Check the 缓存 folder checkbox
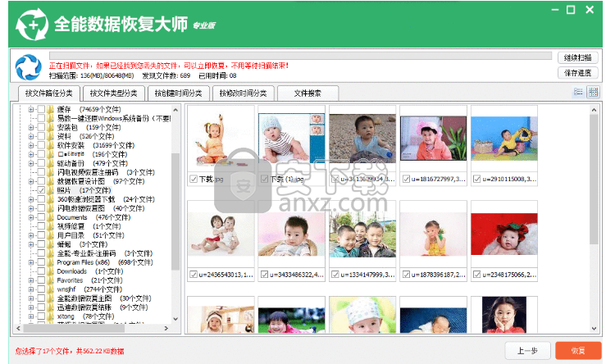 pyautogui.click(x=41, y=109)
